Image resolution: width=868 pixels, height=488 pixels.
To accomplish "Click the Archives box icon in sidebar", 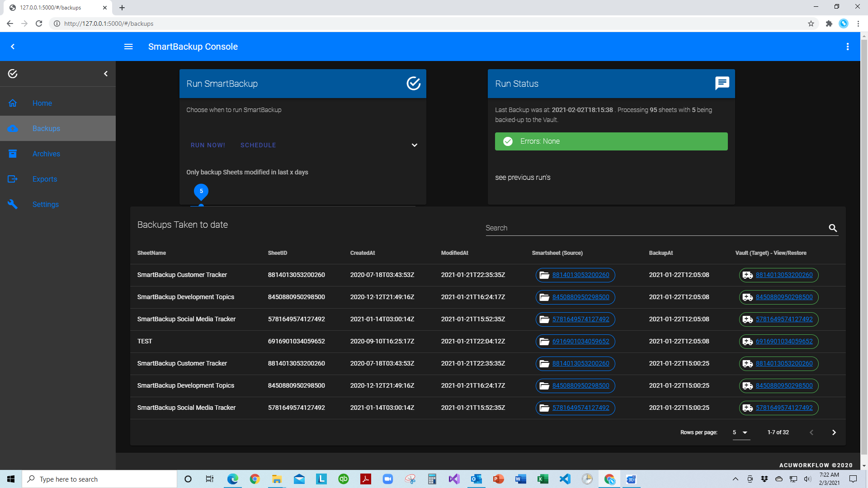I will 13,154.
